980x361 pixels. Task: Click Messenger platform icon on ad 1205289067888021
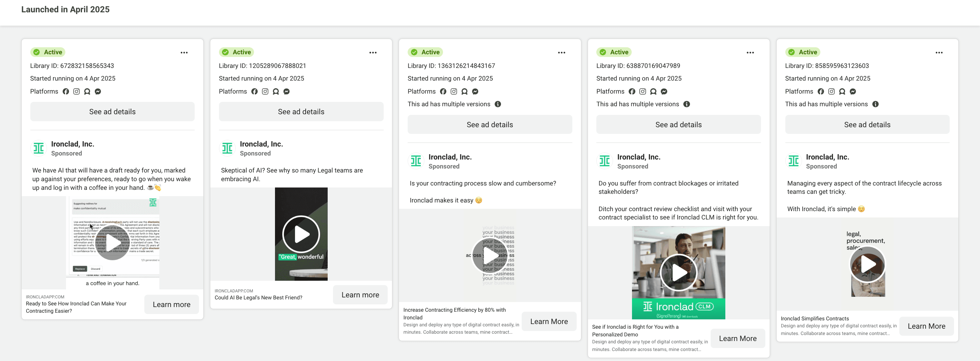tap(286, 91)
